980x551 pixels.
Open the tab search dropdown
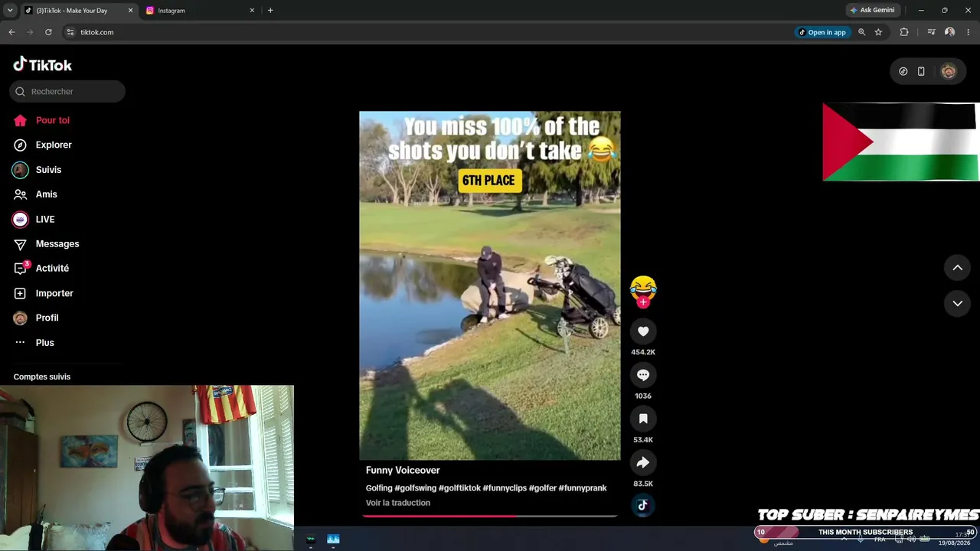pyautogui.click(x=10, y=11)
